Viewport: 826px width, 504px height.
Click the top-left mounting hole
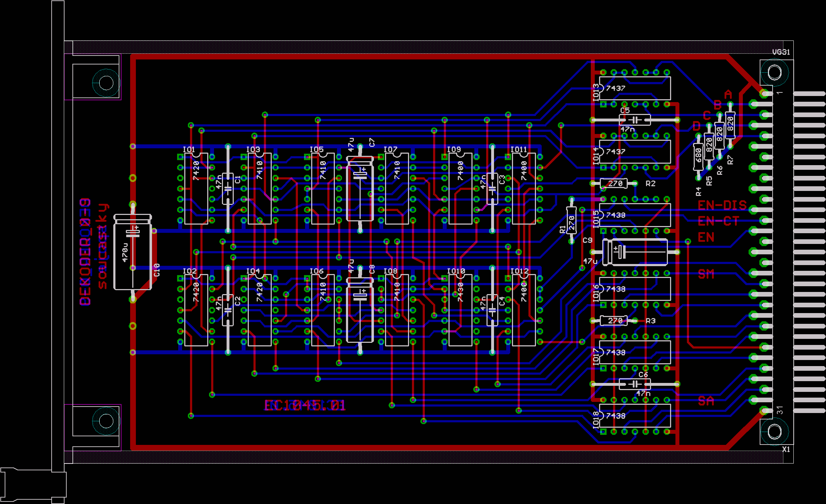(x=106, y=83)
